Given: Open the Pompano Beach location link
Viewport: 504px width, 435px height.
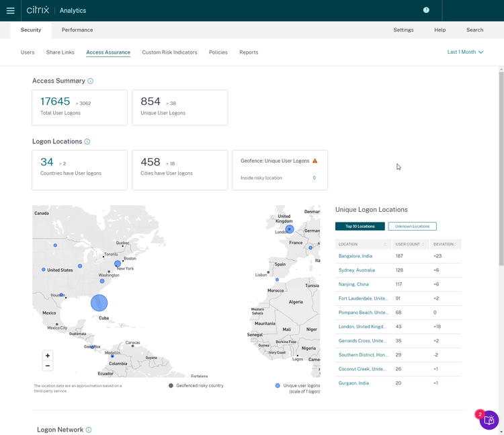Looking at the screenshot, I should (x=363, y=313).
